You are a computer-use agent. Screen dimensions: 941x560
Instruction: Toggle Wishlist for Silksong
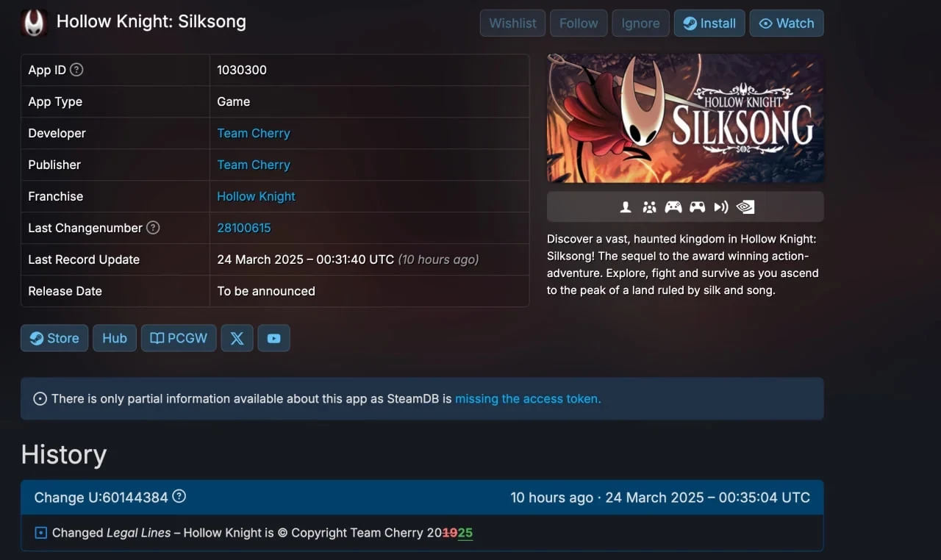coord(512,24)
